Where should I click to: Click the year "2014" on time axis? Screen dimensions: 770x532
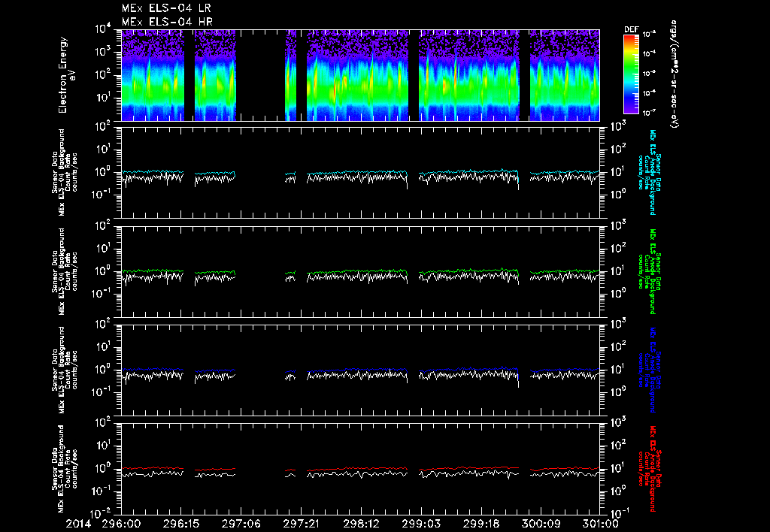tap(78, 524)
